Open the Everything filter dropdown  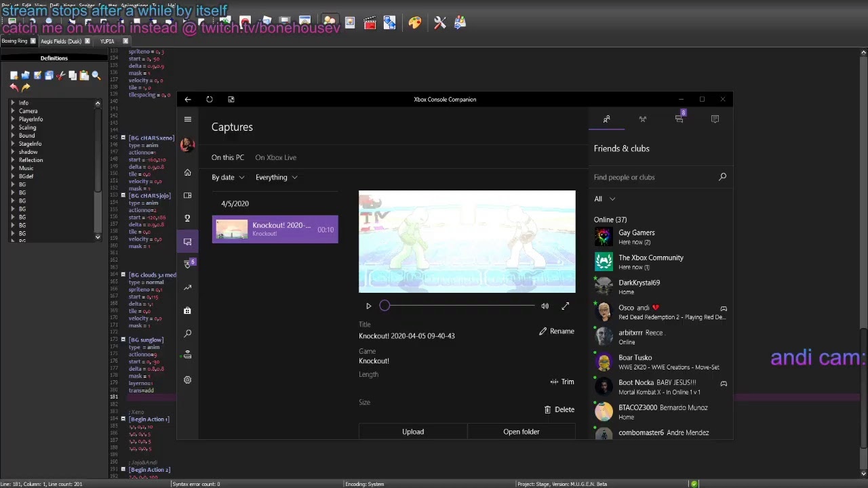pyautogui.click(x=277, y=178)
